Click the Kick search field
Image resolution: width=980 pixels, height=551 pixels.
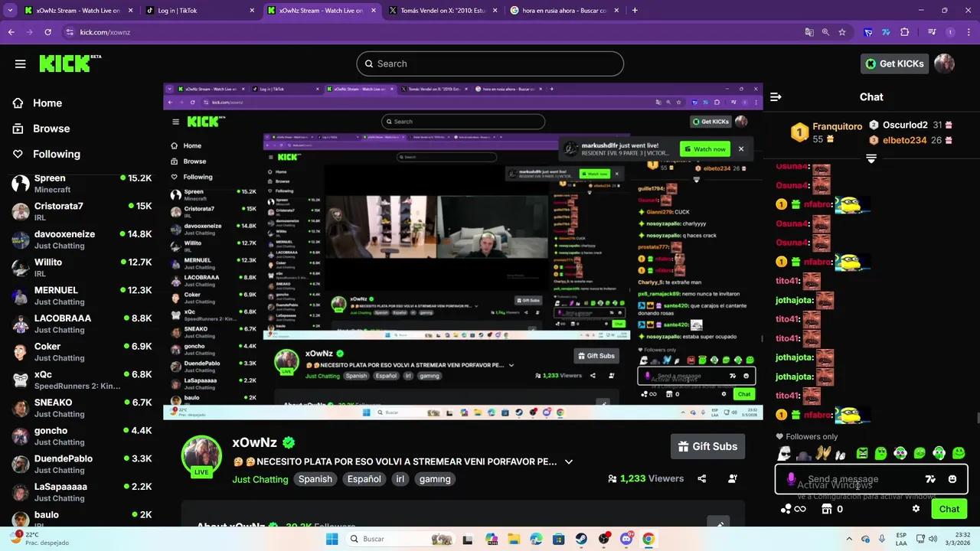point(490,64)
